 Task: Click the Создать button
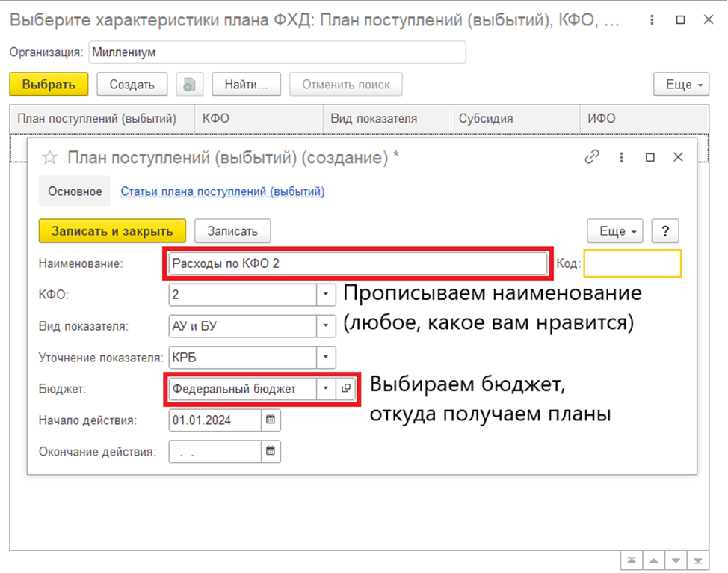tap(132, 85)
